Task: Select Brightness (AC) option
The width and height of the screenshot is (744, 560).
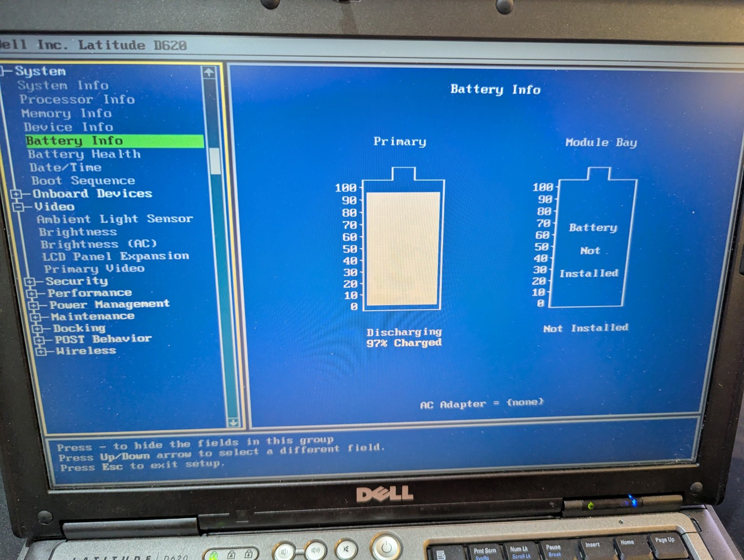Action: 99,244
